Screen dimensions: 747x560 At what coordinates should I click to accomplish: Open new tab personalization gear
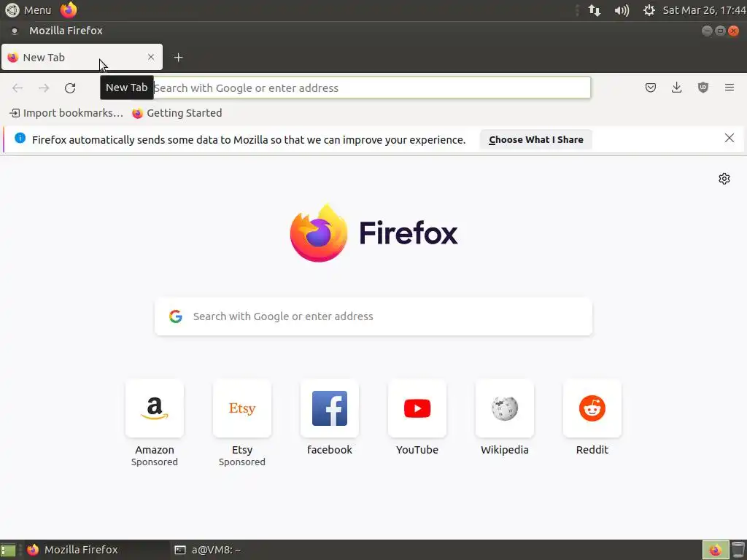724,179
